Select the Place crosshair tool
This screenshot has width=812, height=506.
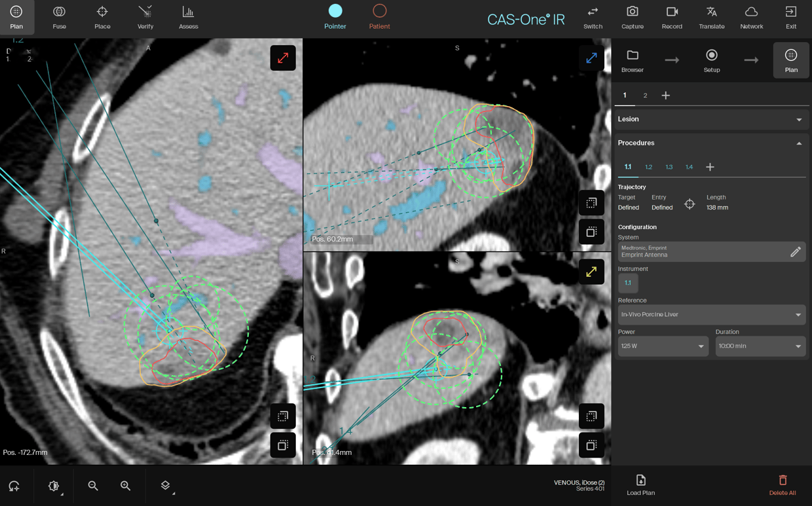(102, 17)
